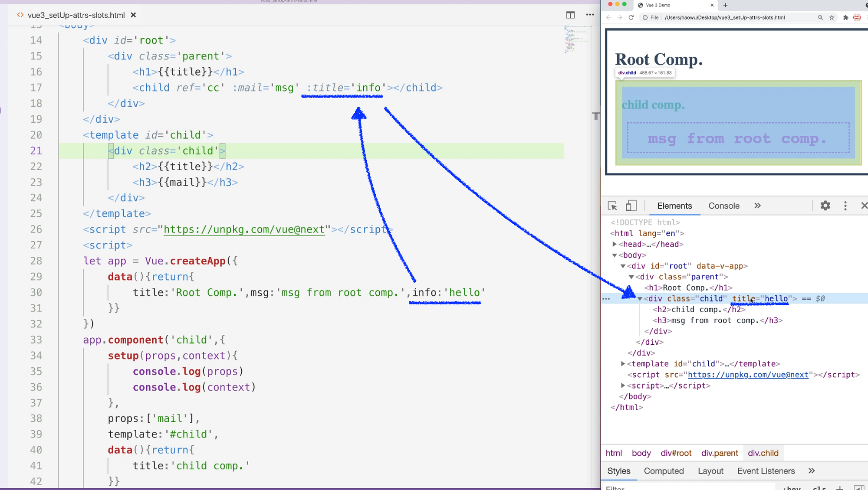Open the editor more actions ellipsis
This screenshot has width=868, height=490.
(x=590, y=15)
